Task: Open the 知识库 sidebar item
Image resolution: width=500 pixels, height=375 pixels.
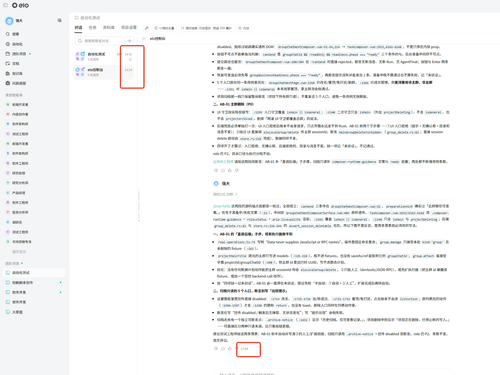Action: (14, 73)
